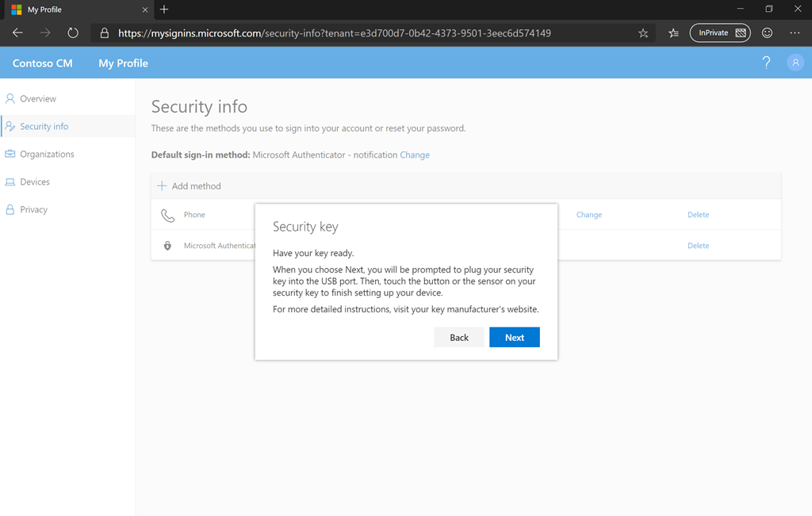Viewport: 812px width, 516px height.
Task: Click Next in Security key dialog
Action: pyautogui.click(x=514, y=338)
